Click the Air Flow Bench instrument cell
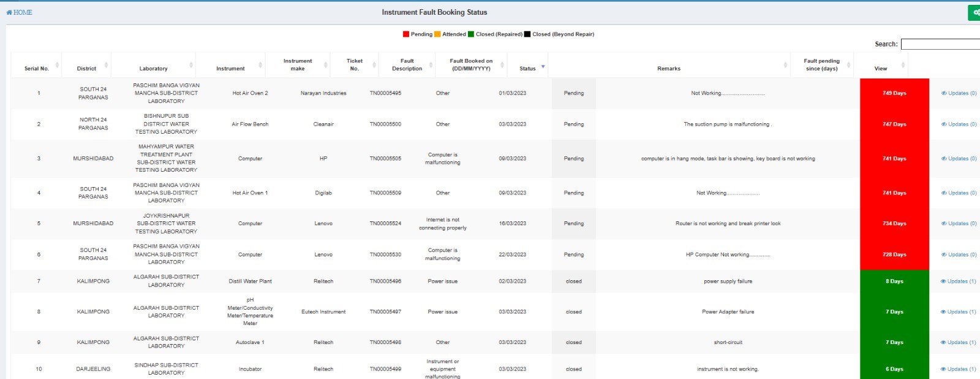Screen dimensions: 980x379 coord(250,124)
